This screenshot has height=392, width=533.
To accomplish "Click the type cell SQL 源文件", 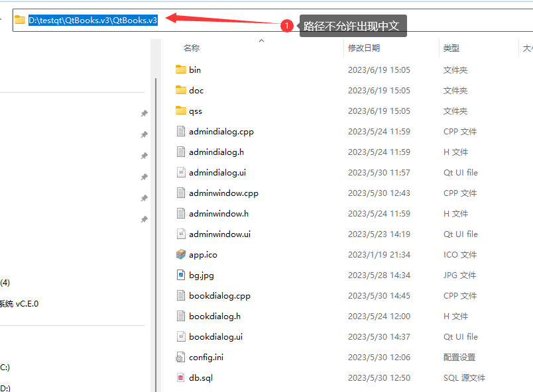I will coord(464,377).
